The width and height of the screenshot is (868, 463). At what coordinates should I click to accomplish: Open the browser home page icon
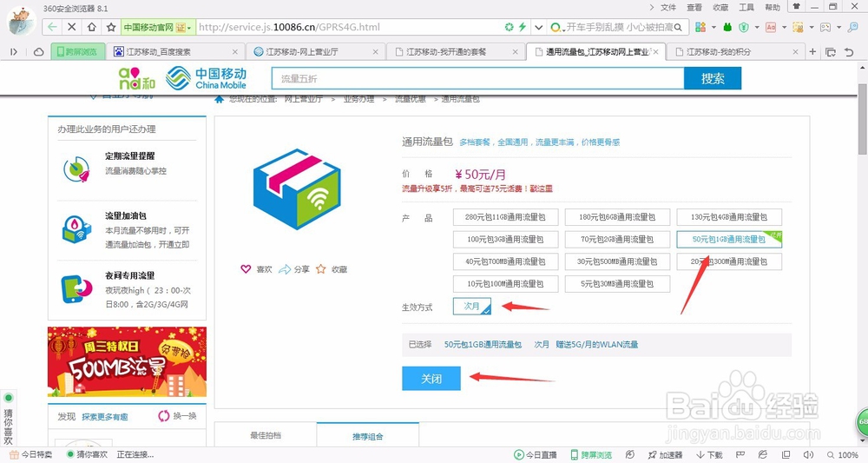pos(91,27)
